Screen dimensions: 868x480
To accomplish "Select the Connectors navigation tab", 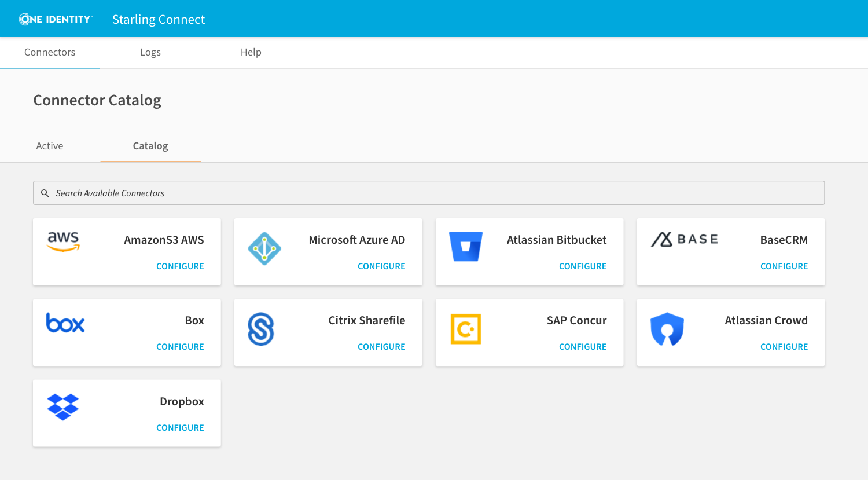I will 50,52.
